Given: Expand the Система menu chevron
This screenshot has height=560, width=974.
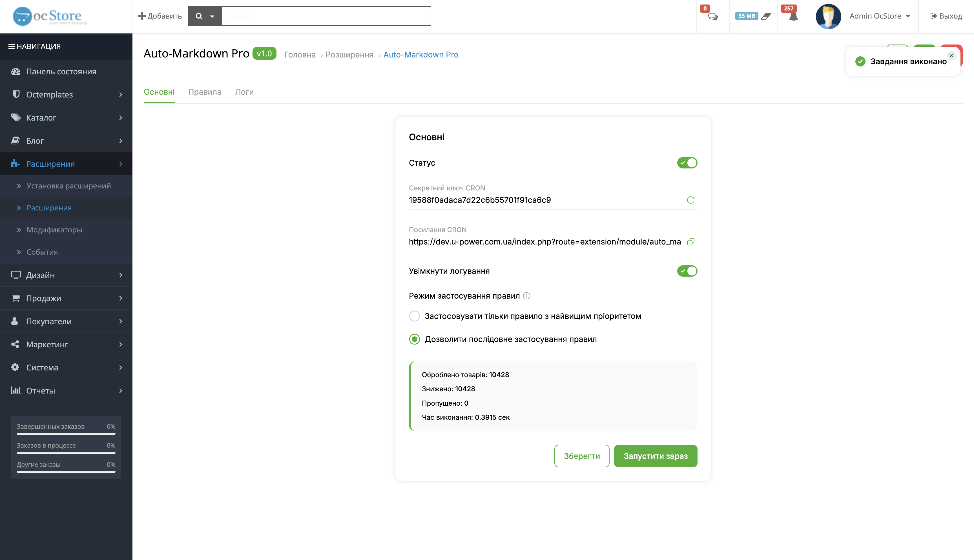Looking at the screenshot, I should (x=121, y=367).
